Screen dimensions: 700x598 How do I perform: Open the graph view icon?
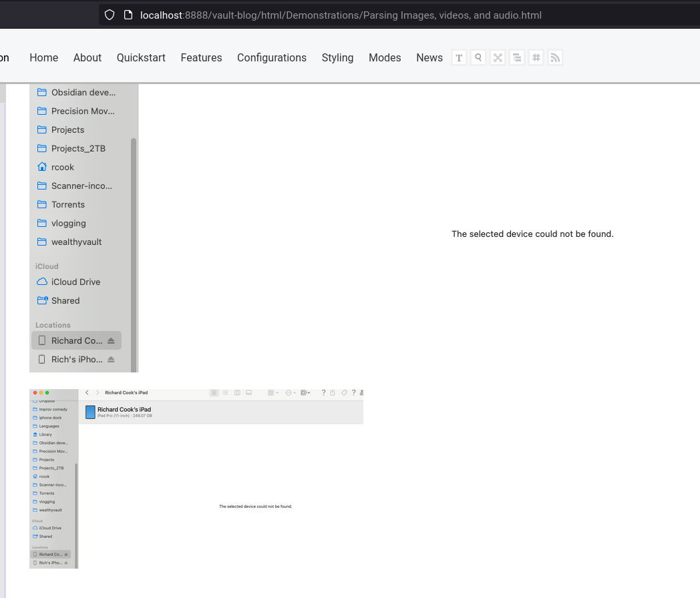(x=498, y=57)
